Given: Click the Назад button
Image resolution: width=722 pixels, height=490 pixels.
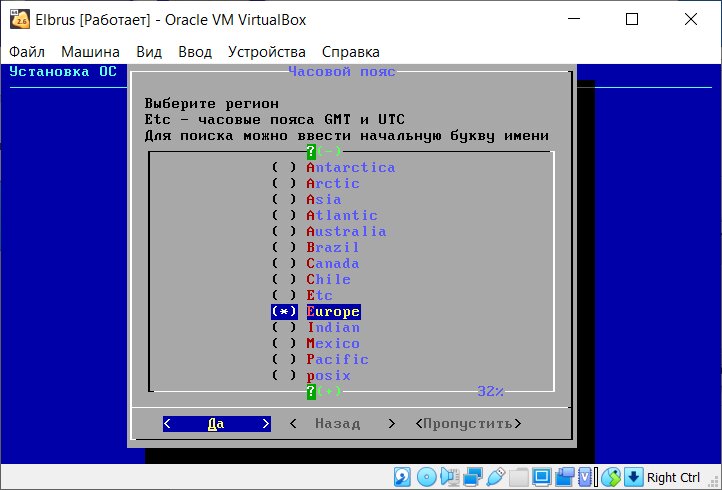Looking at the screenshot, I should [x=337, y=424].
